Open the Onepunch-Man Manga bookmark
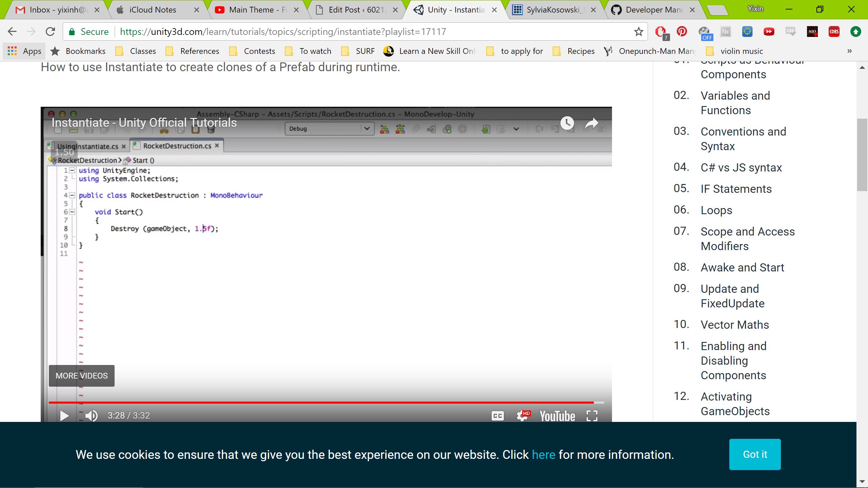This screenshot has height=488, width=868. 650,51
